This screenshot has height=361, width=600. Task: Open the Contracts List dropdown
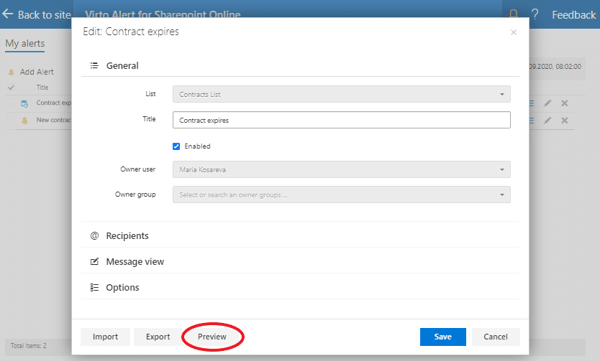tap(341, 94)
